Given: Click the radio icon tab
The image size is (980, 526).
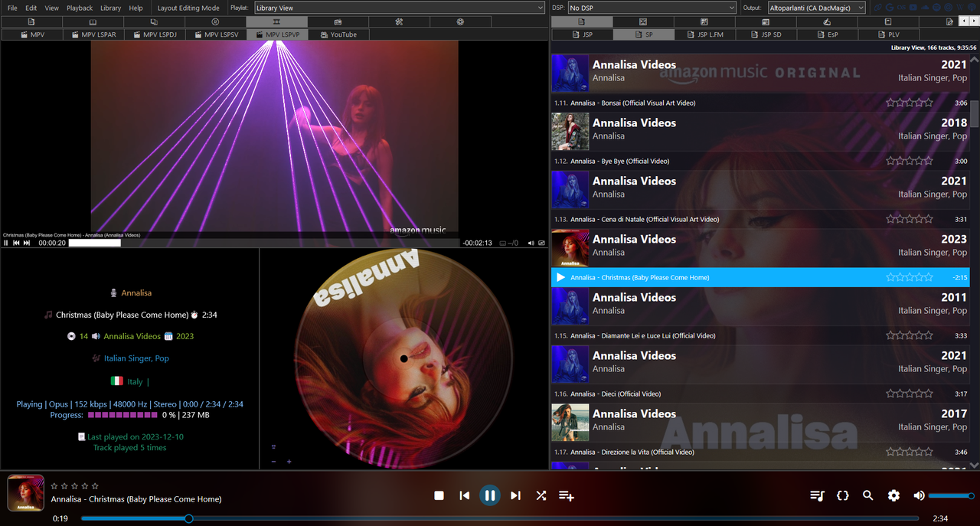Looking at the screenshot, I should [338, 21].
